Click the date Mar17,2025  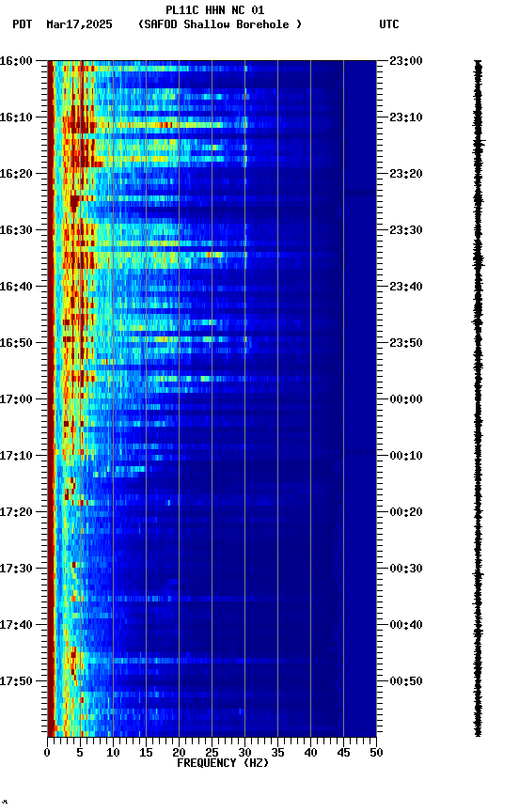[79, 24]
